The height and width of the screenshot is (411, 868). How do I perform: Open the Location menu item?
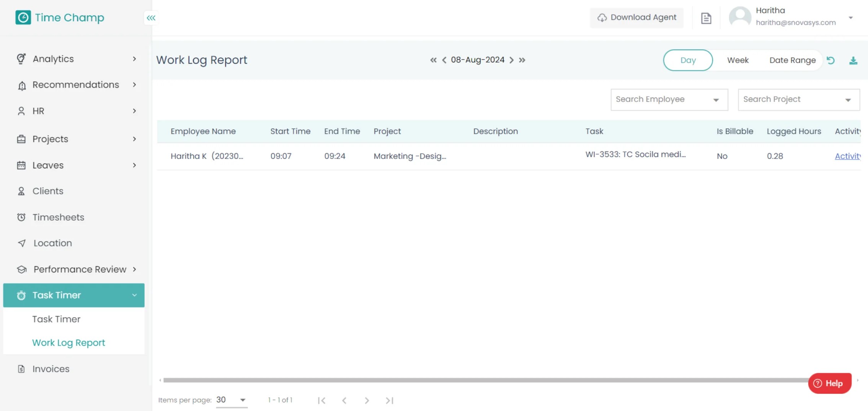[x=73, y=243]
